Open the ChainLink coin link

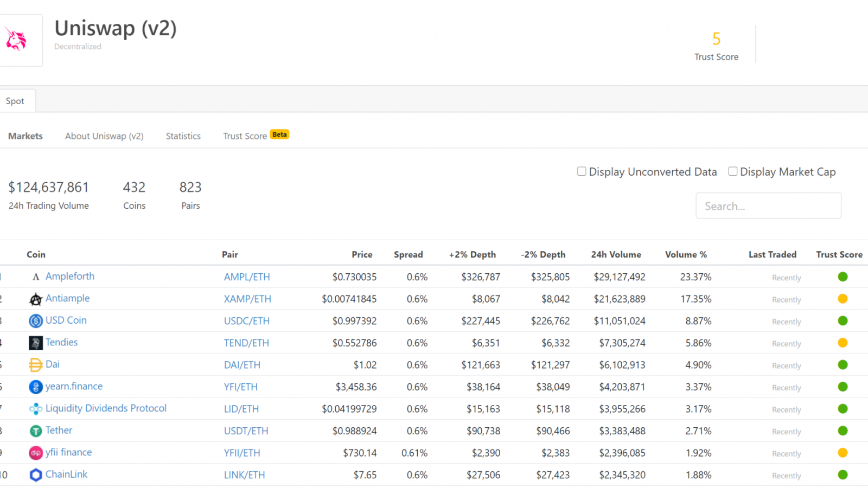66,474
